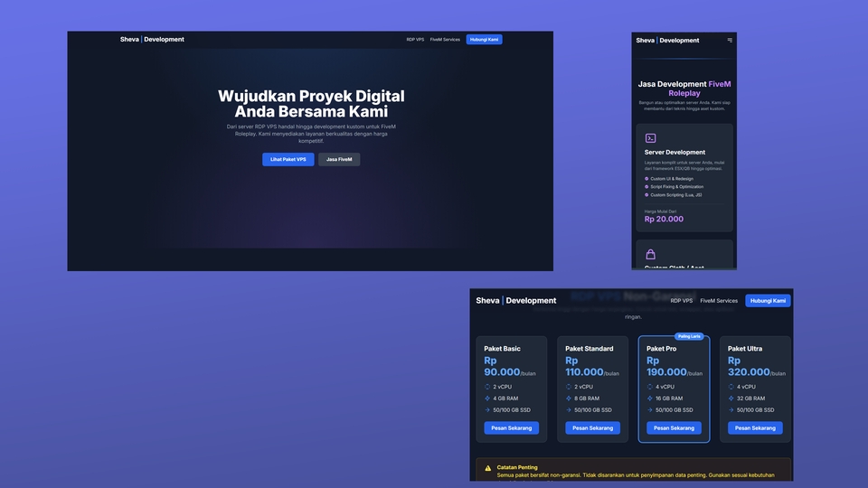Click the Rp 110.000 price
Screen dimensions: 868x488
pyautogui.click(x=584, y=366)
